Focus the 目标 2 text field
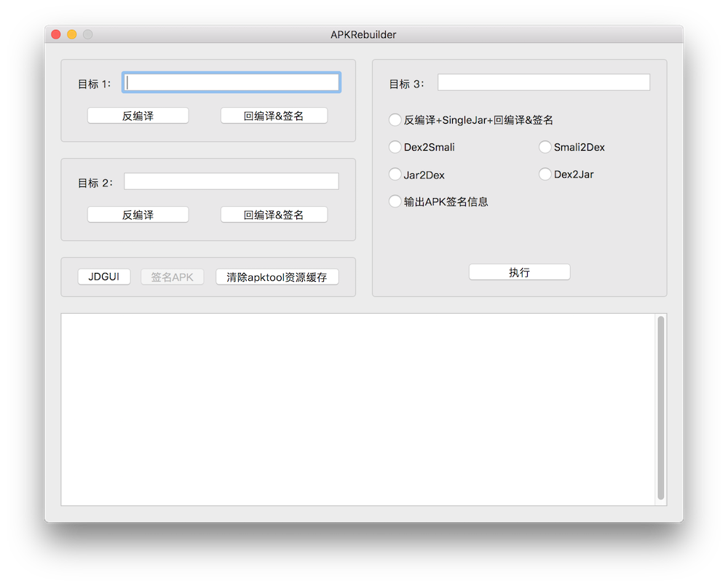This screenshot has height=586, width=728. [232, 181]
